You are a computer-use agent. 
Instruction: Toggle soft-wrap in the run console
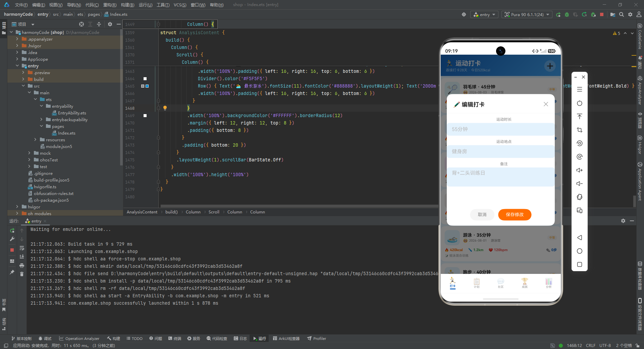click(x=22, y=248)
